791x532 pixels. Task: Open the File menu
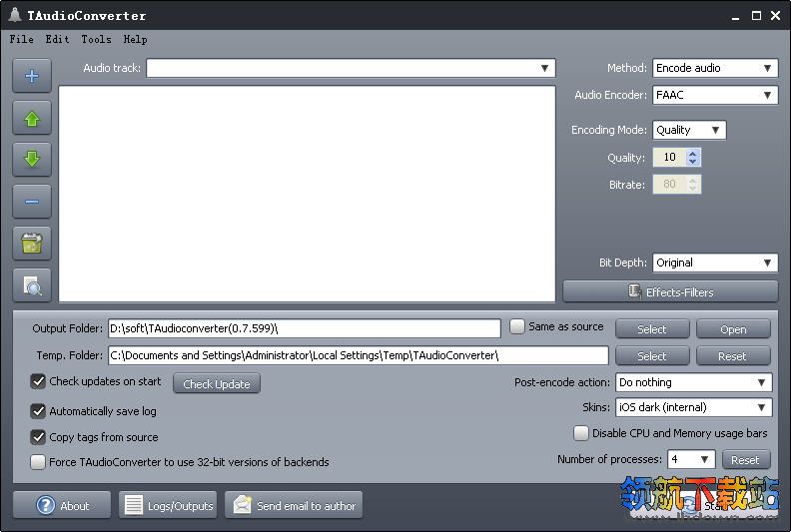(21, 39)
